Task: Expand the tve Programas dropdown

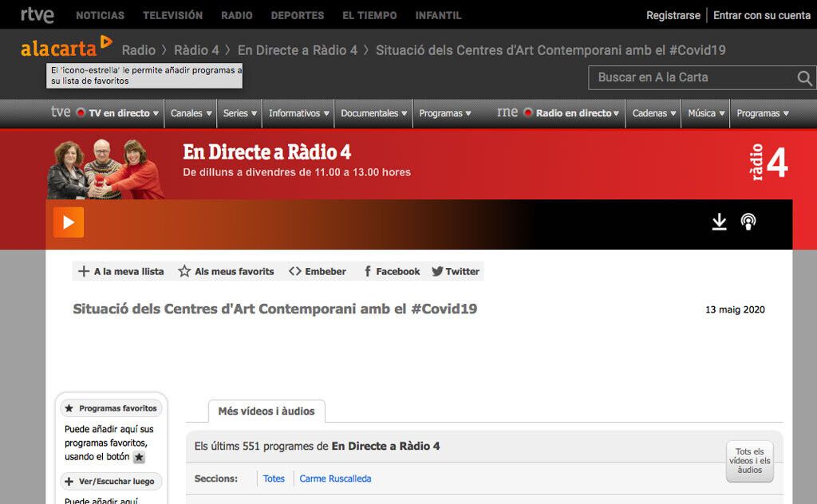Action: (x=444, y=113)
